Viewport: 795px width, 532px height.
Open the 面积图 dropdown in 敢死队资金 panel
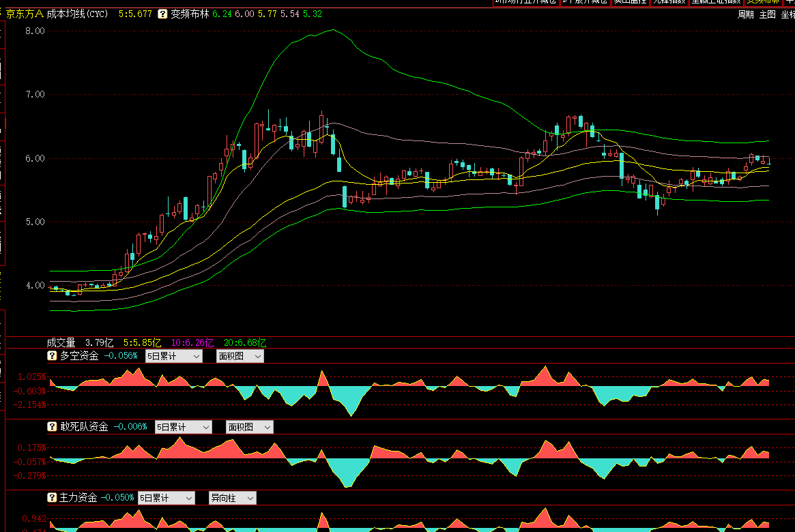[x=250, y=427]
